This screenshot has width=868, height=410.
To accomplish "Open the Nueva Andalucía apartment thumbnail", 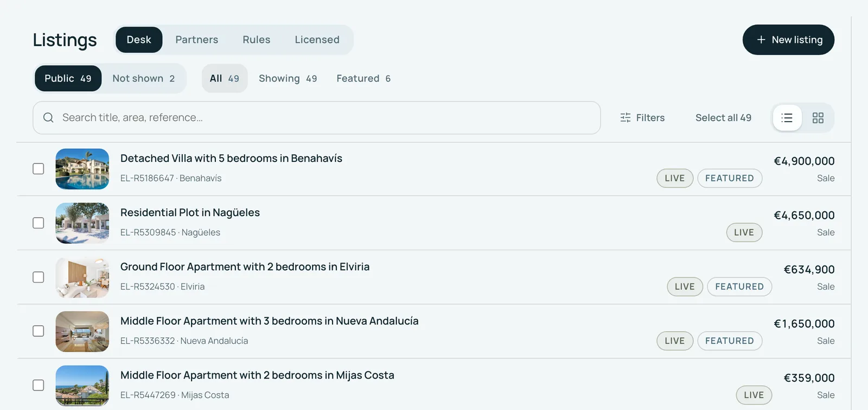I will pos(82,332).
